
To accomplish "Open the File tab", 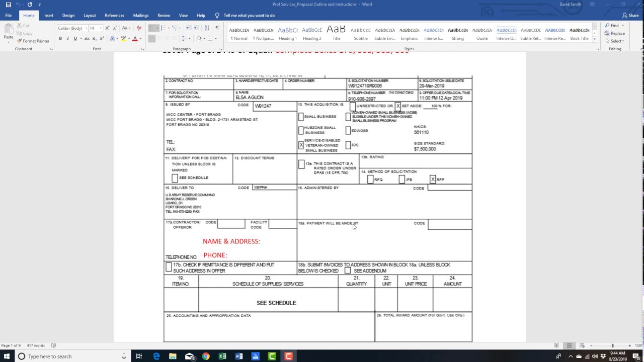I will click(x=9, y=16).
